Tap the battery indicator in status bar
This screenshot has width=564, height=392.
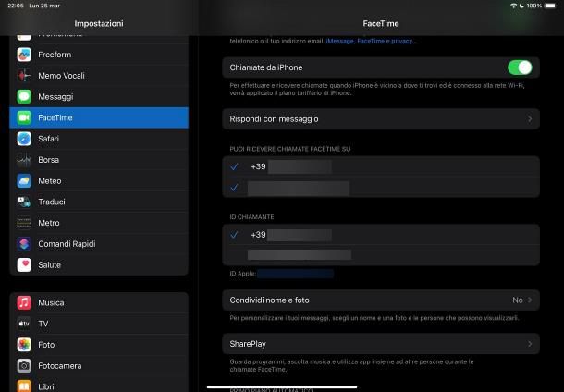pos(550,6)
